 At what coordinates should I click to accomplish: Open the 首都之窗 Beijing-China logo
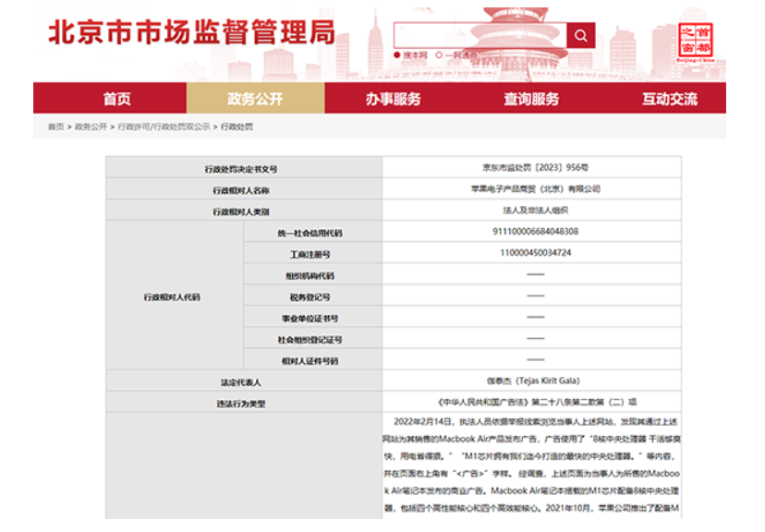tap(695, 42)
